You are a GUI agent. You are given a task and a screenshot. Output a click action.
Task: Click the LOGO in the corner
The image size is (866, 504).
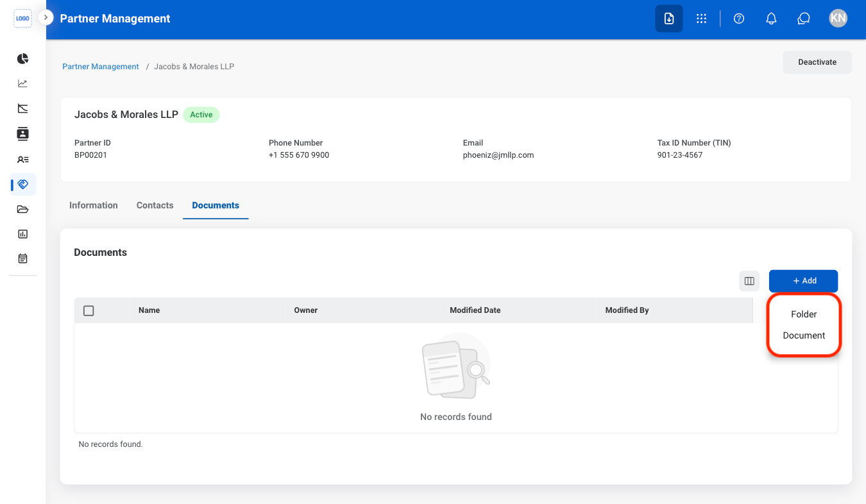(x=22, y=19)
